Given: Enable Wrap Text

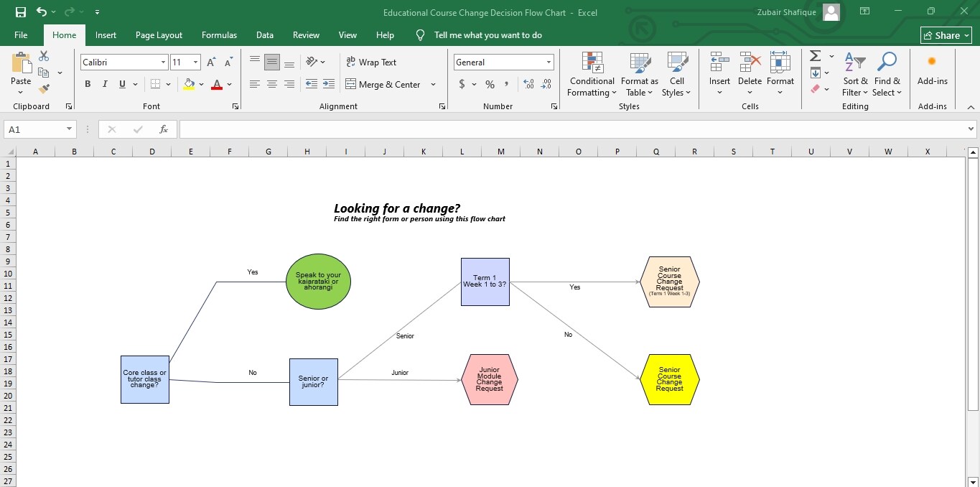Looking at the screenshot, I should tap(371, 62).
